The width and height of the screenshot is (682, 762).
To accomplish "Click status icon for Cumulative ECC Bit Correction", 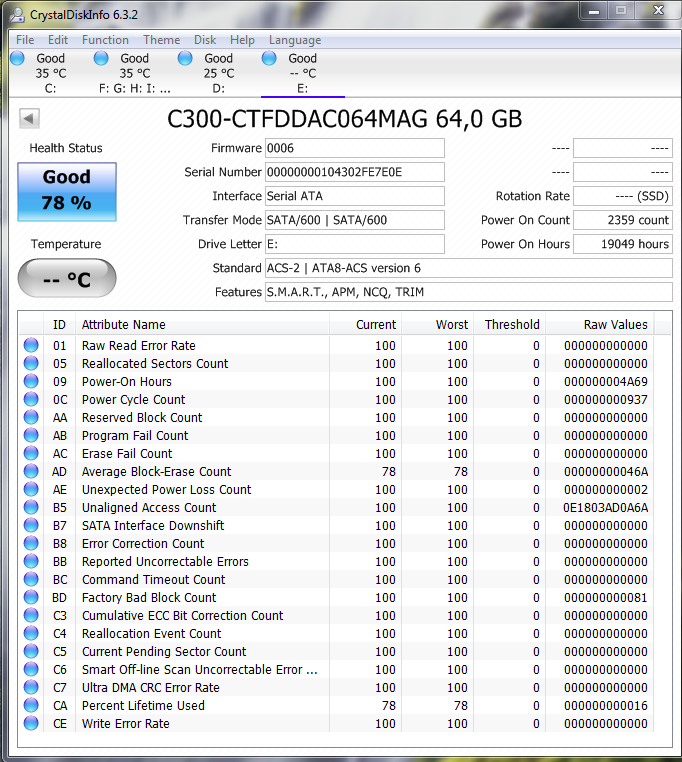I will 31,615.
